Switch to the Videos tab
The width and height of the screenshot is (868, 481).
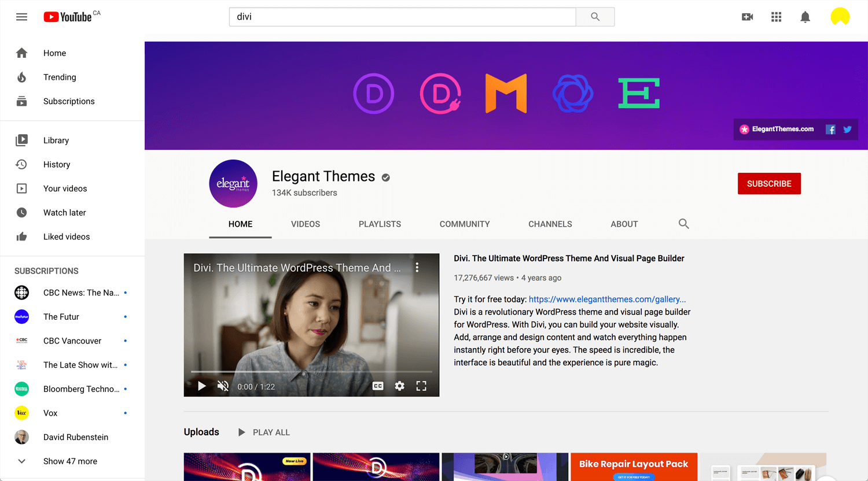coord(306,224)
